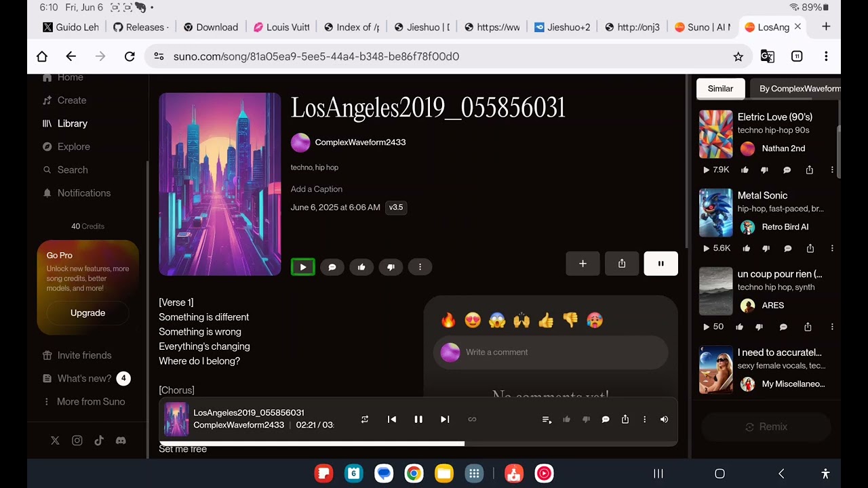Open Explore in the sidebar
Viewport: 868px width, 488px height.
pos(66,146)
